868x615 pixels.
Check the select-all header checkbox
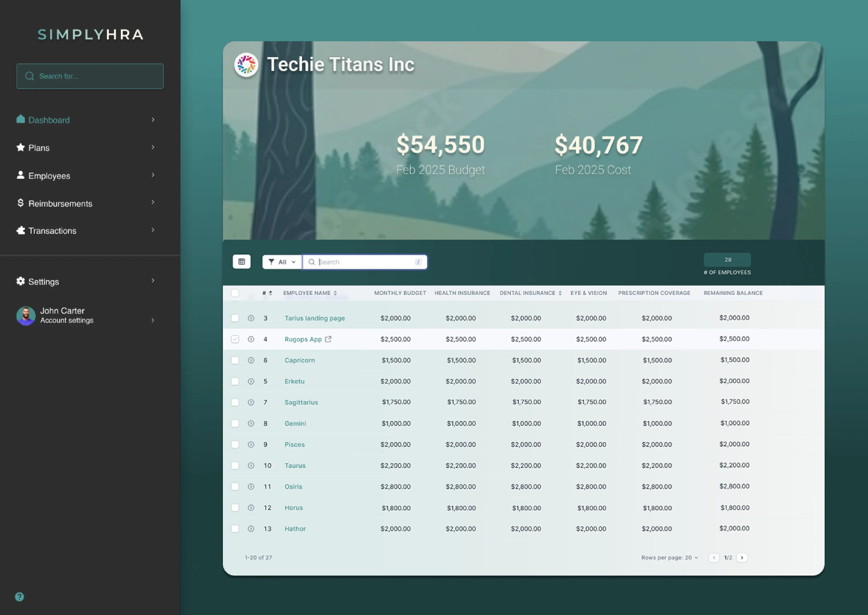coord(235,293)
